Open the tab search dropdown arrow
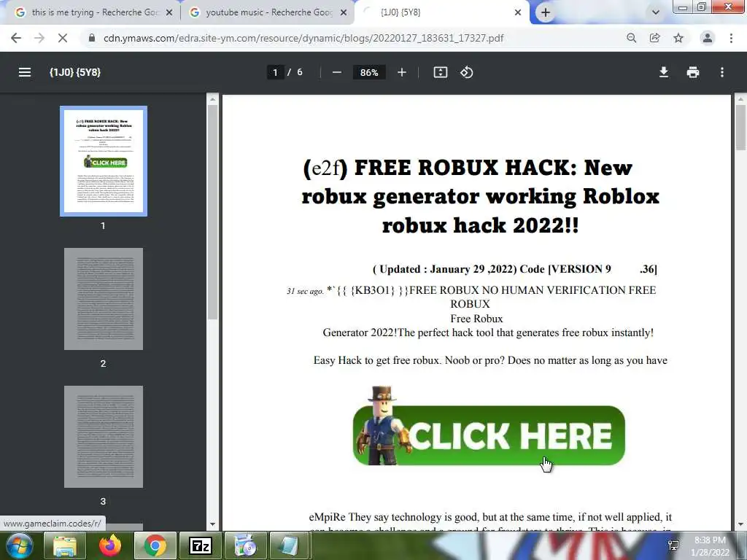The height and width of the screenshot is (560, 747). pos(656,13)
